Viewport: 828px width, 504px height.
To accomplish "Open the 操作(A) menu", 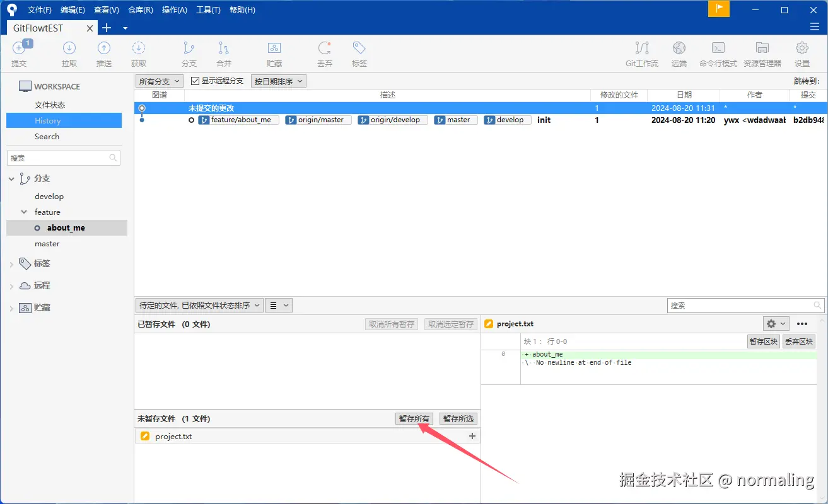I will [x=175, y=10].
